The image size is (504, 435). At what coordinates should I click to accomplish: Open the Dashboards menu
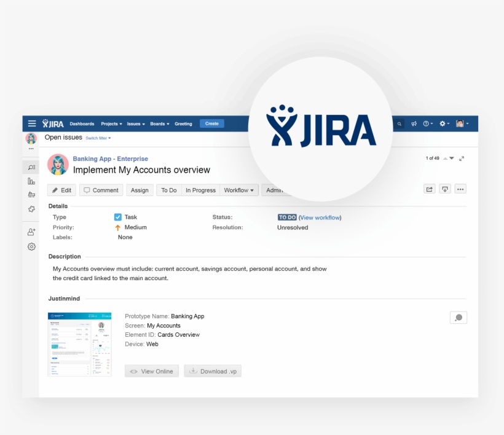coord(82,123)
